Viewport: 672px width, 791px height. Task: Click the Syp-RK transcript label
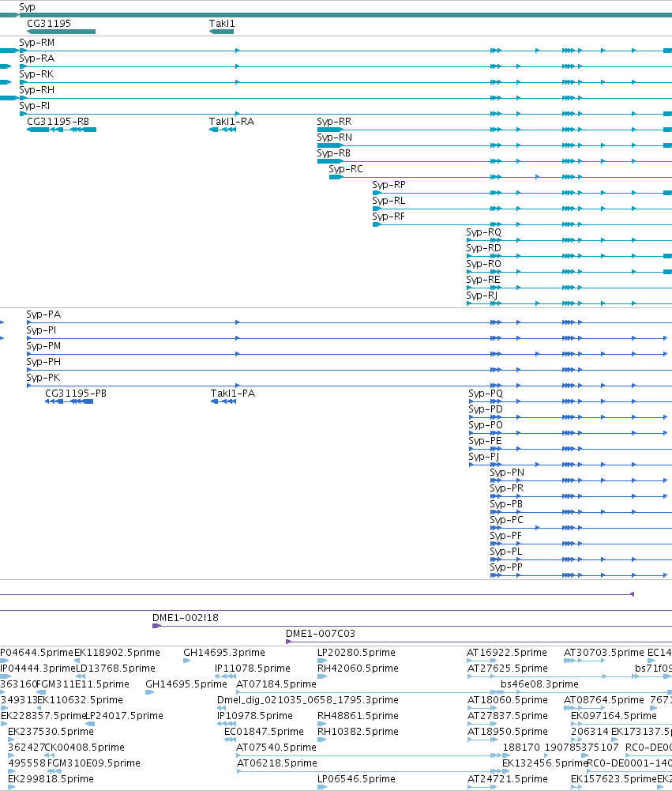(36, 74)
